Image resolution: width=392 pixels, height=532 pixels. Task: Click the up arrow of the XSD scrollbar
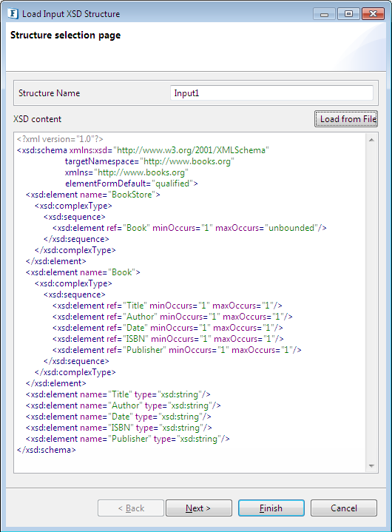[x=371, y=139]
